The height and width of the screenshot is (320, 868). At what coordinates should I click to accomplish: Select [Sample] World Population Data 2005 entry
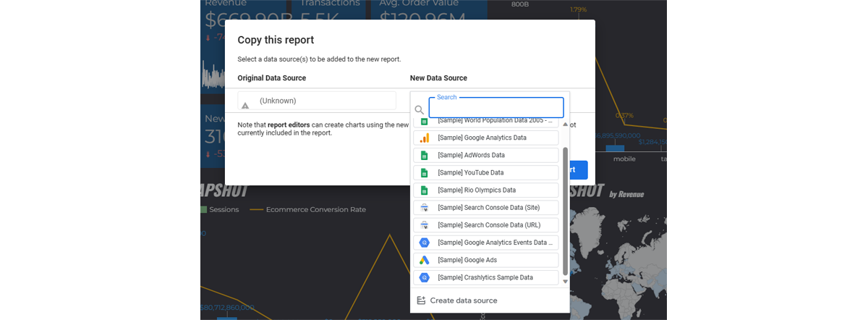486,122
